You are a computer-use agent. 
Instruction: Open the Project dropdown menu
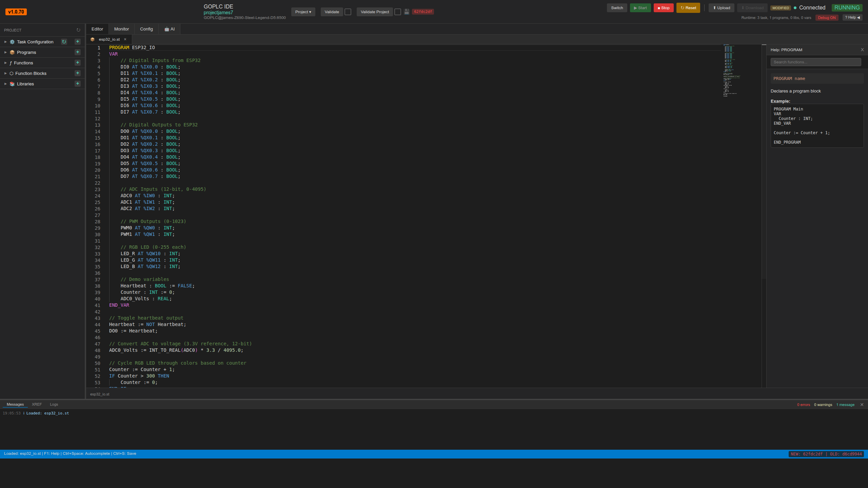pos(303,12)
